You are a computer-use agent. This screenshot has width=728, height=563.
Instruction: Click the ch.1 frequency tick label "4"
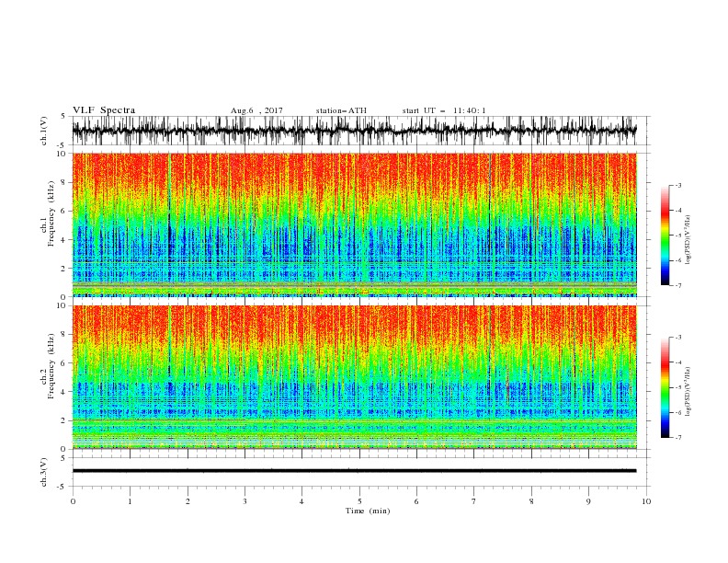point(64,240)
